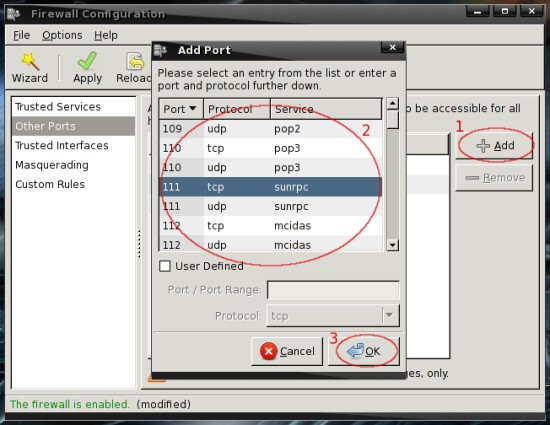Enable the User Defined checkbox
This screenshot has height=425, width=550.
pos(165,266)
